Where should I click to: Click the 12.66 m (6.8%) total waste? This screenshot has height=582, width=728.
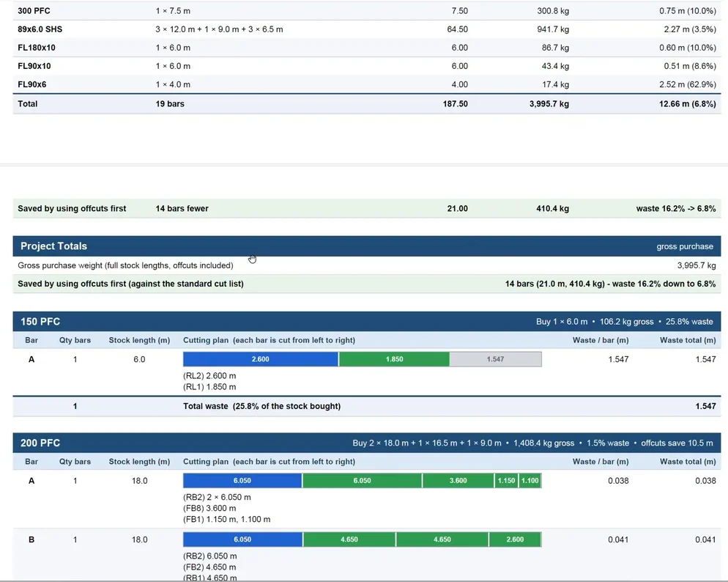tap(687, 104)
